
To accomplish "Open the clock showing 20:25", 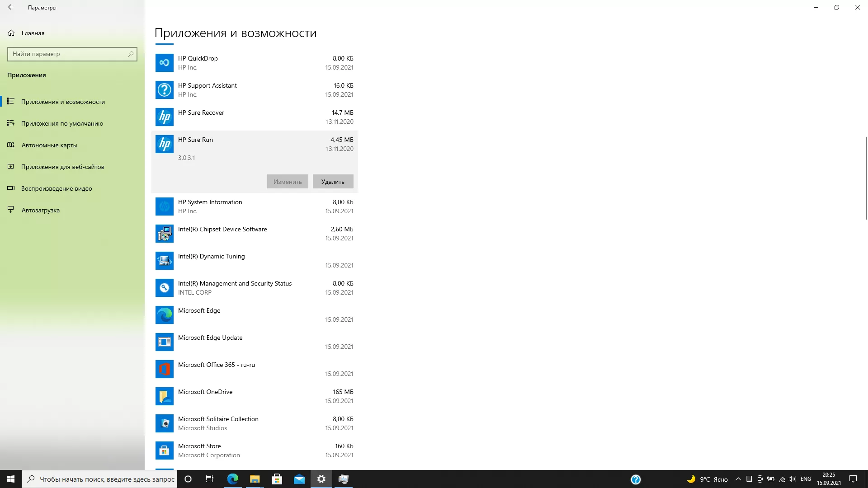I will pyautogui.click(x=829, y=479).
